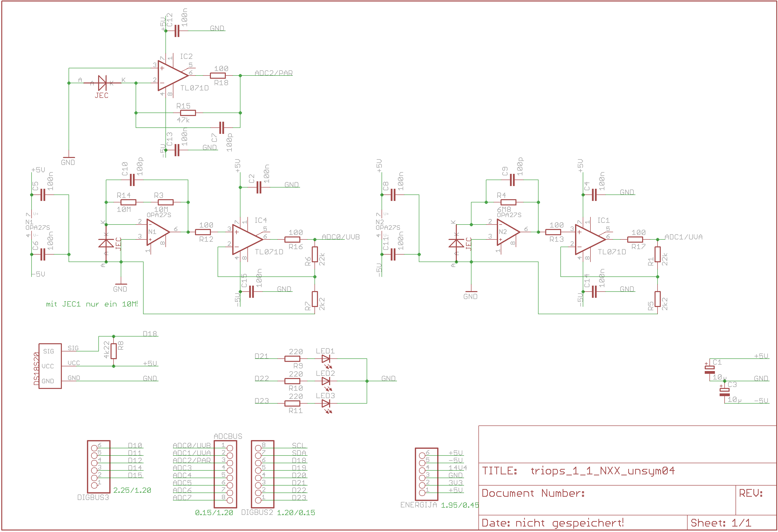Click the R15 47k resistor symbol
The height and width of the screenshot is (532, 778).
point(188,113)
